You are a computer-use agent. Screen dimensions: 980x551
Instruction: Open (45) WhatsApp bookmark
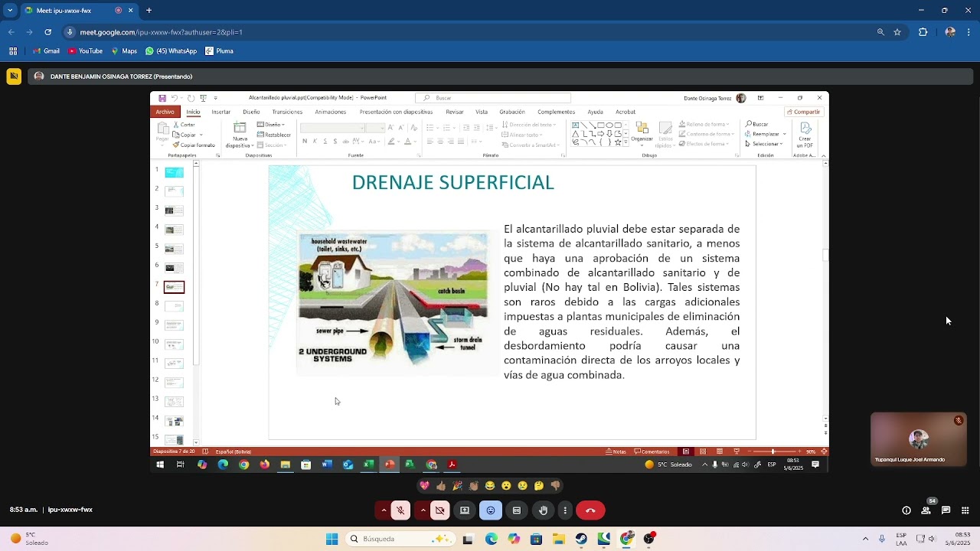(x=171, y=51)
